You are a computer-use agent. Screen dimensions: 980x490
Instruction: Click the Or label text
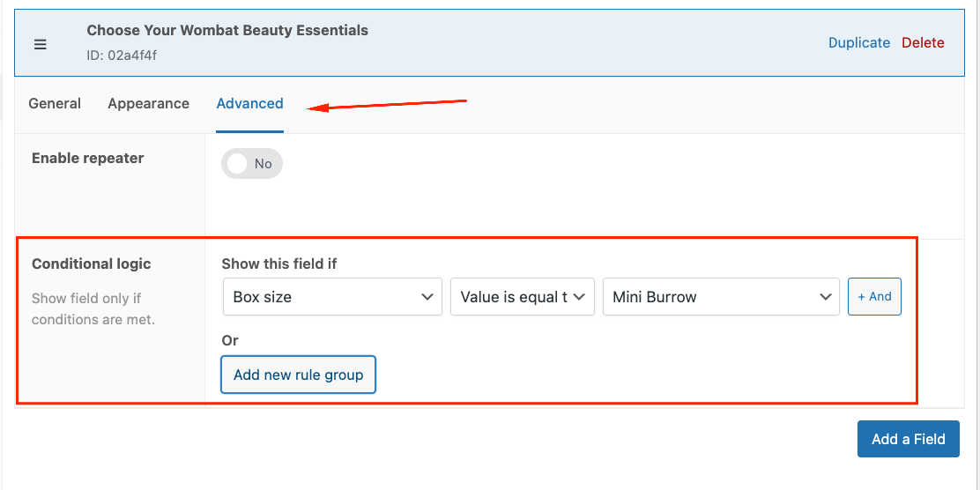pyautogui.click(x=230, y=341)
